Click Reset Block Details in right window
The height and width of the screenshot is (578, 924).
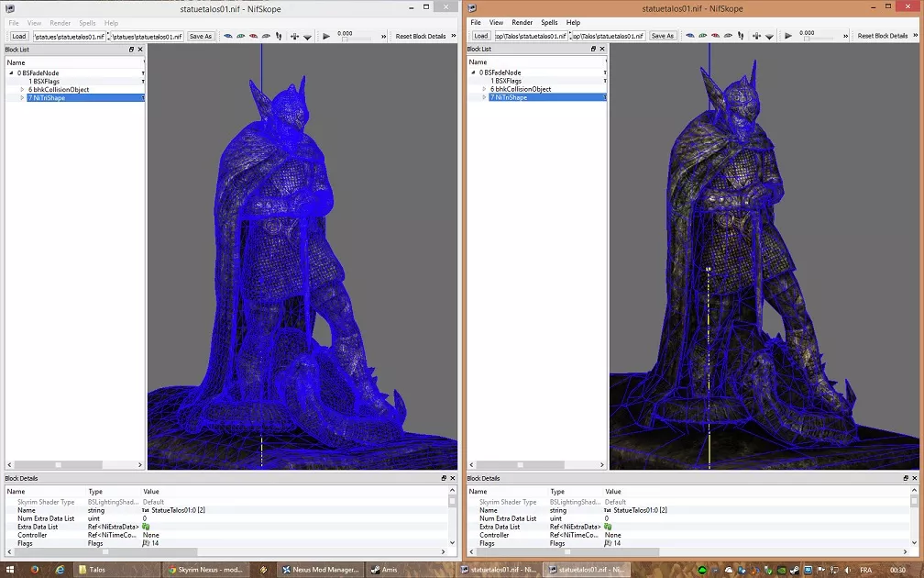(x=882, y=36)
